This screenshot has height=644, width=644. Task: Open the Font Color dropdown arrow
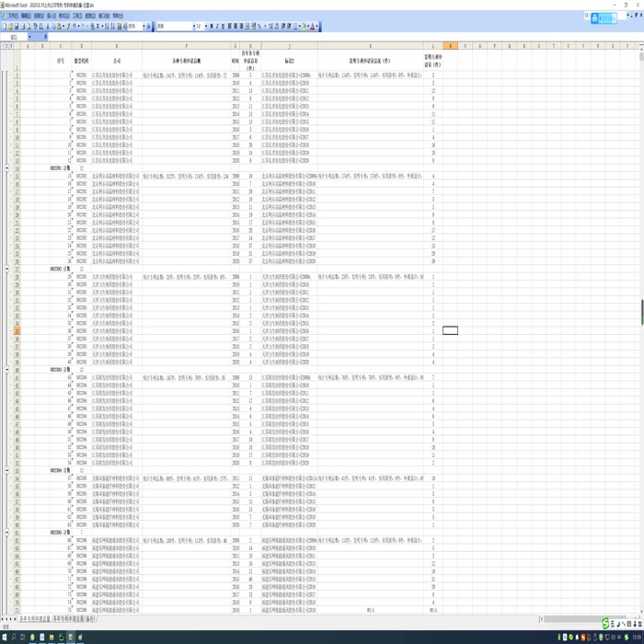[316, 27]
